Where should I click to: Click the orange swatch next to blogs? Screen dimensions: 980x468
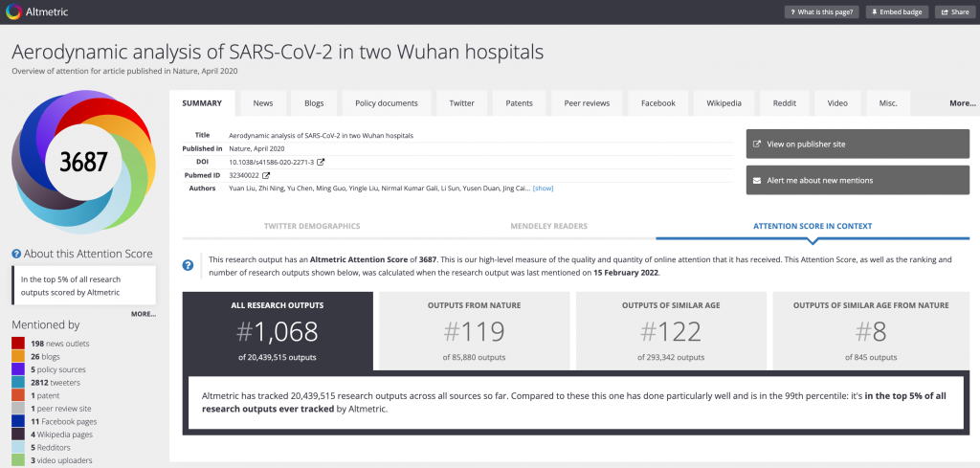click(18, 356)
